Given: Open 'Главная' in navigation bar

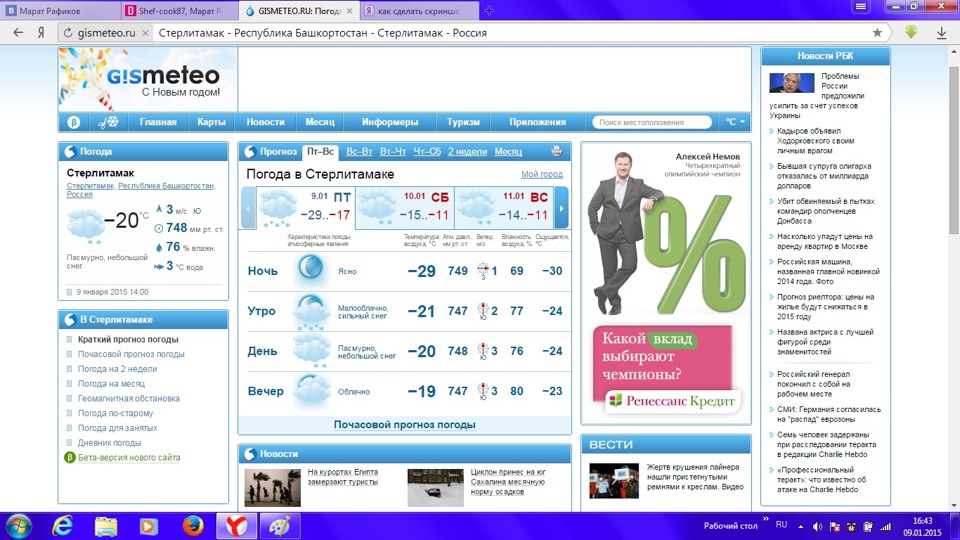Looking at the screenshot, I should [158, 122].
